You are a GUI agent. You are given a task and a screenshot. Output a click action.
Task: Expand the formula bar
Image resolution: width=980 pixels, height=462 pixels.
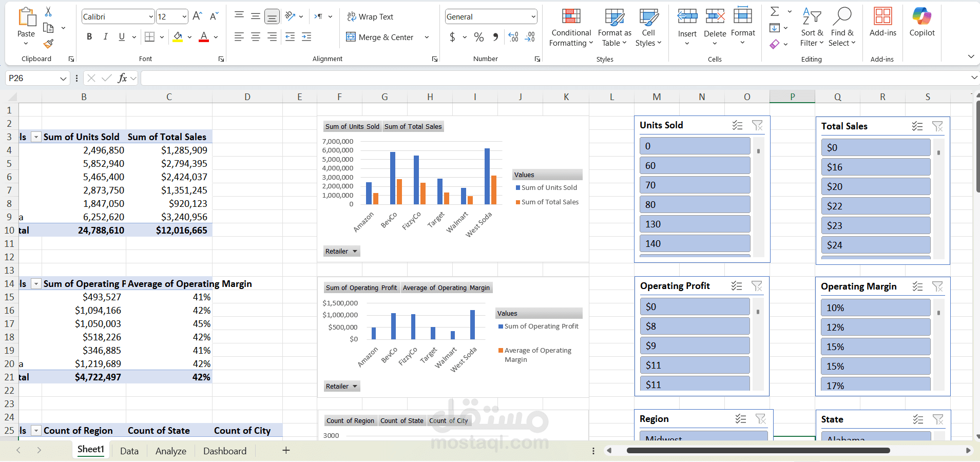pos(974,78)
